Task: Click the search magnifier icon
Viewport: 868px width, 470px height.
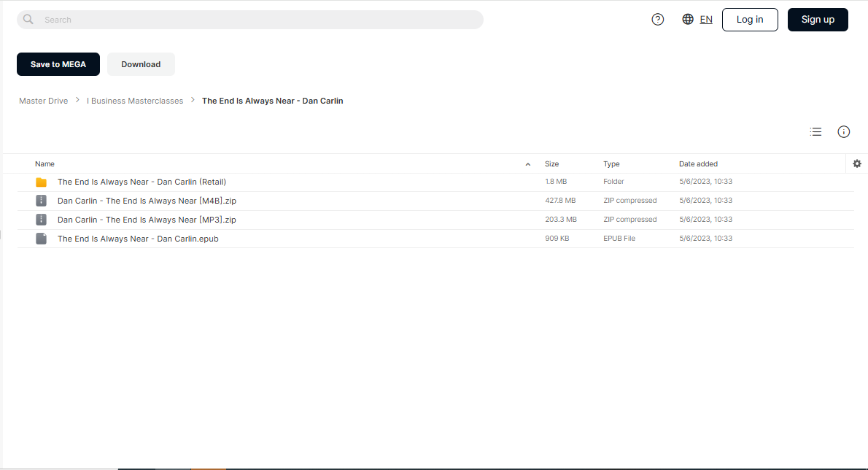Action: (x=28, y=20)
